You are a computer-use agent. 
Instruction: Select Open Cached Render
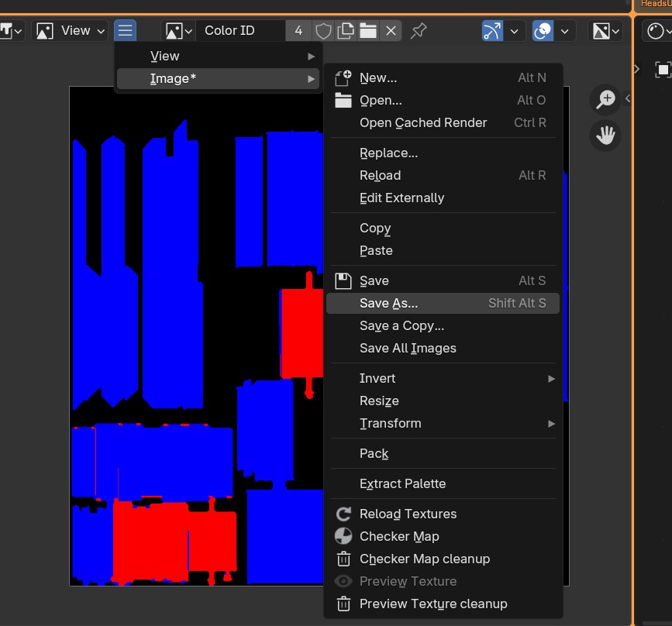pos(443,122)
